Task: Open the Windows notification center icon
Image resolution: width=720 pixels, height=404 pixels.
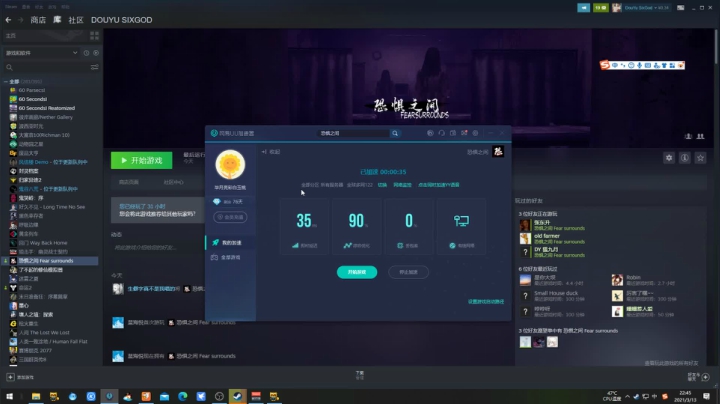Action: click(706, 396)
